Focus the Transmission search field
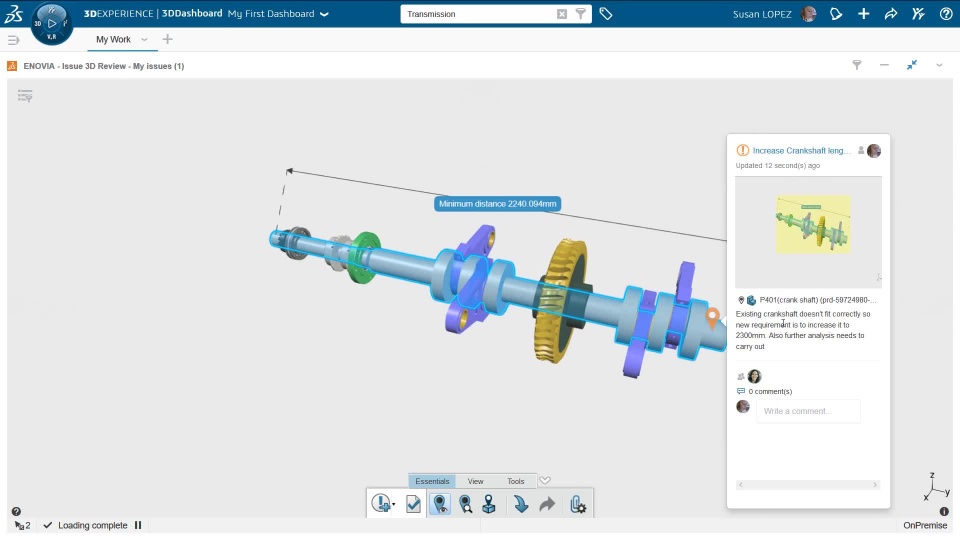The height and width of the screenshot is (540, 960). tap(479, 14)
